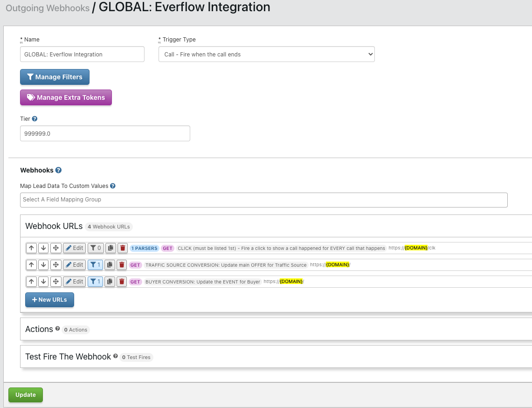Click the {DOMAIN}/clk URL text

pyautogui.click(x=412, y=248)
